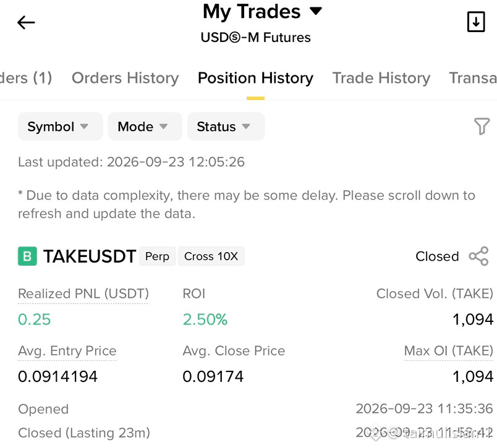This screenshot has width=497, height=448.
Task: Tap the Perp contract tag
Action: 157,256
